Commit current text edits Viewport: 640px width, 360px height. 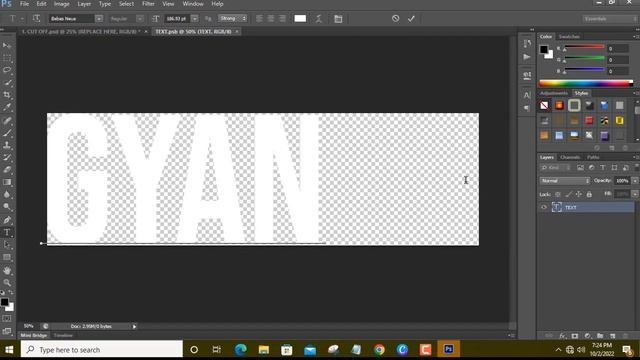tap(411, 18)
